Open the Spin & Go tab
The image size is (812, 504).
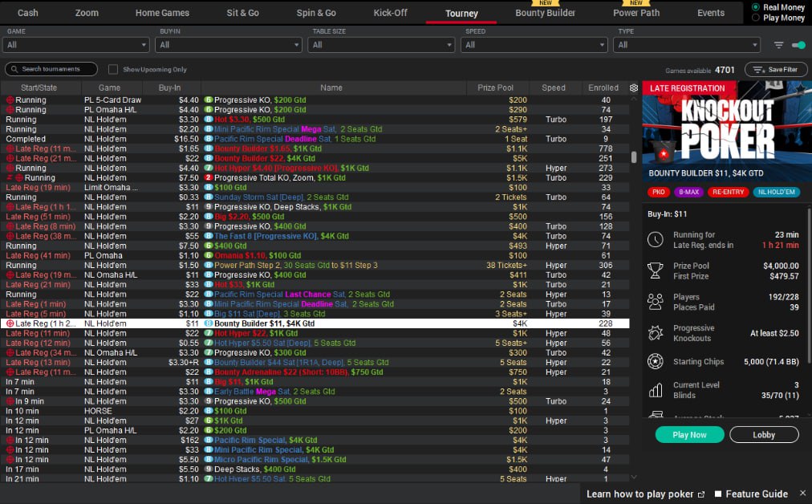pyautogui.click(x=316, y=13)
